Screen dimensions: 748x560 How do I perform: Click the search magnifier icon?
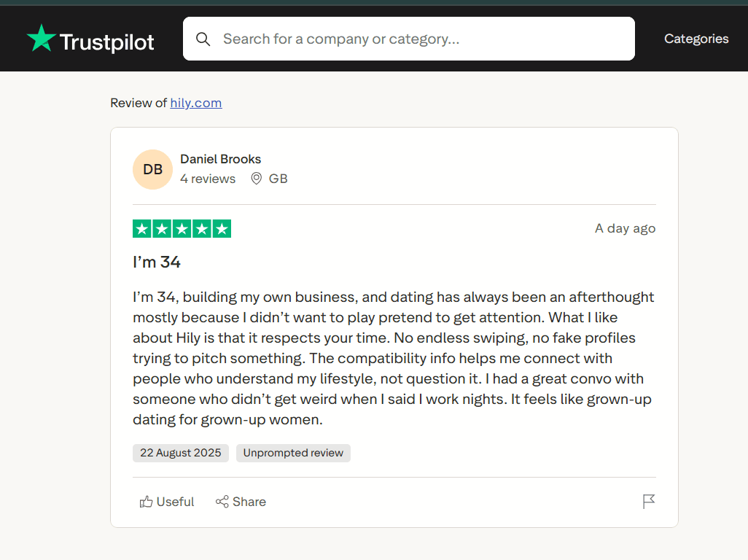pos(203,39)
